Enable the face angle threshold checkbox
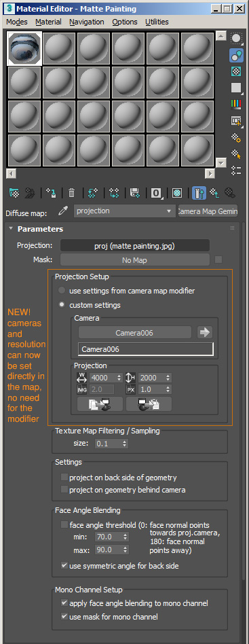249x644 pixels. coord(64,524)
